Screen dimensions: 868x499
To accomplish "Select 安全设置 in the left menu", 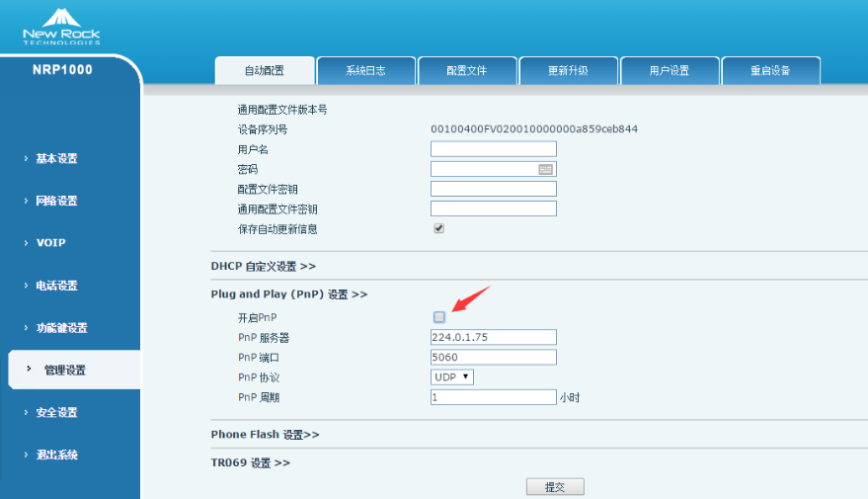I will (56, 412).
